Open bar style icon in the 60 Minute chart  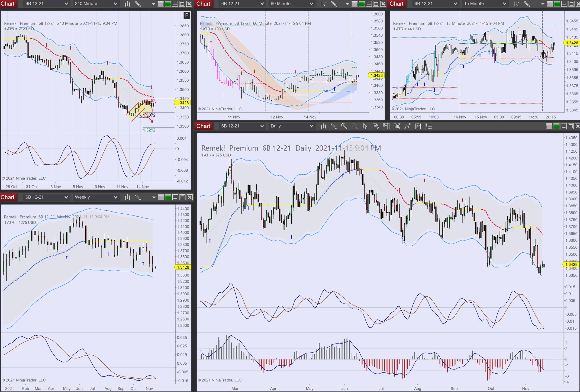(x=323, y=4)
